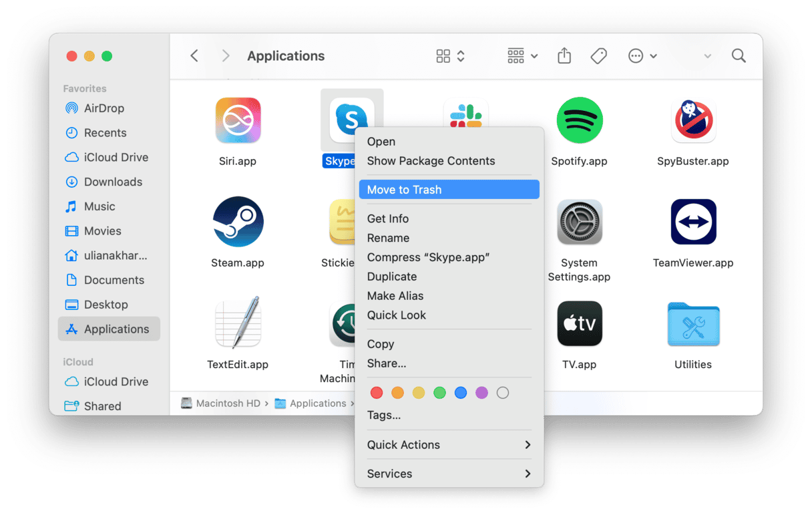Open the group-by view dropdown
Viewport: 812px width, 511px height.
(x=522, y=56)
